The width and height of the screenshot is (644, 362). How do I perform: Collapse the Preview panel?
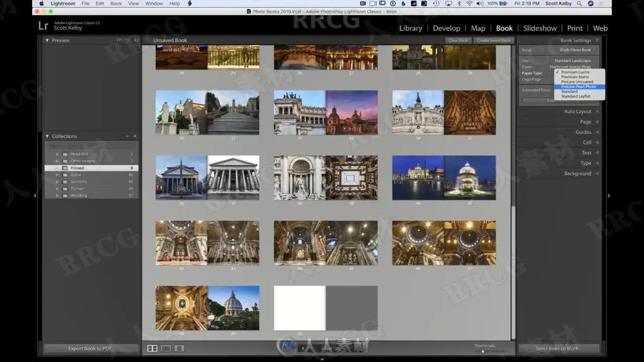click(47, 40)
